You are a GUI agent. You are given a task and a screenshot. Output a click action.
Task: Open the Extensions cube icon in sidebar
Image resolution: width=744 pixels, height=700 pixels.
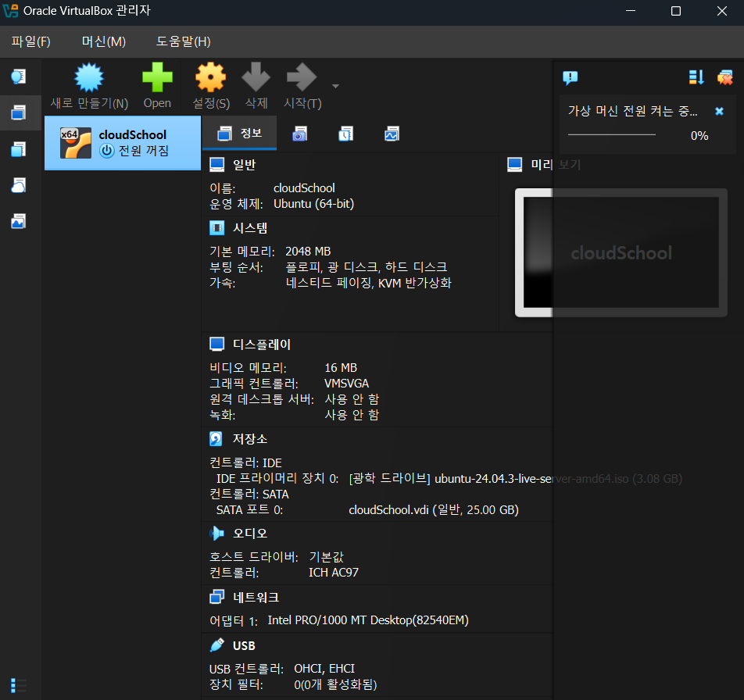(19, 149)
